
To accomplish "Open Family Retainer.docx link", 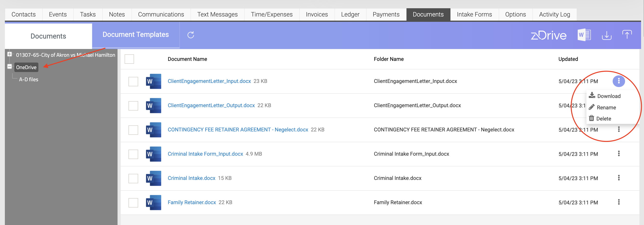I will point(192,202).
